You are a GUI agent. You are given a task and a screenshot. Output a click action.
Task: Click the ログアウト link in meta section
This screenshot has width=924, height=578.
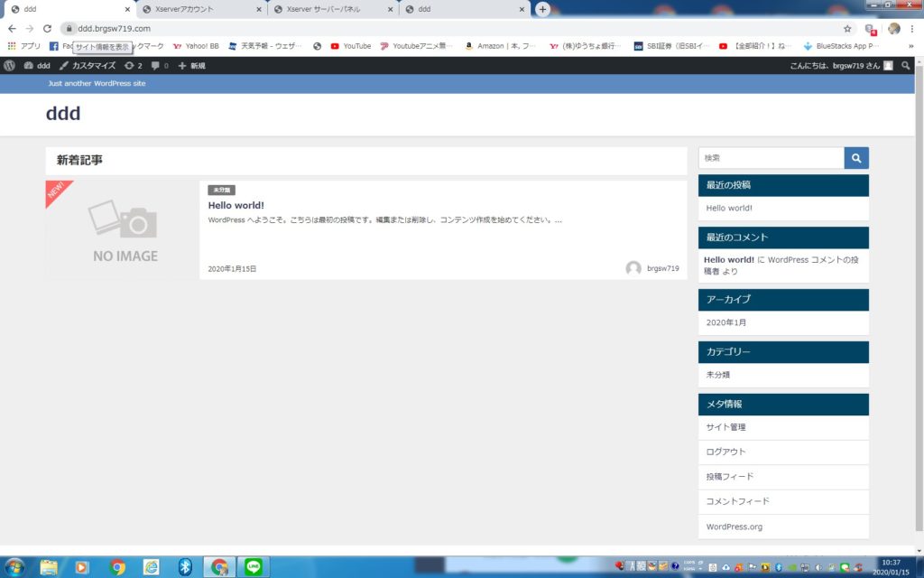(x=725, y=452)
